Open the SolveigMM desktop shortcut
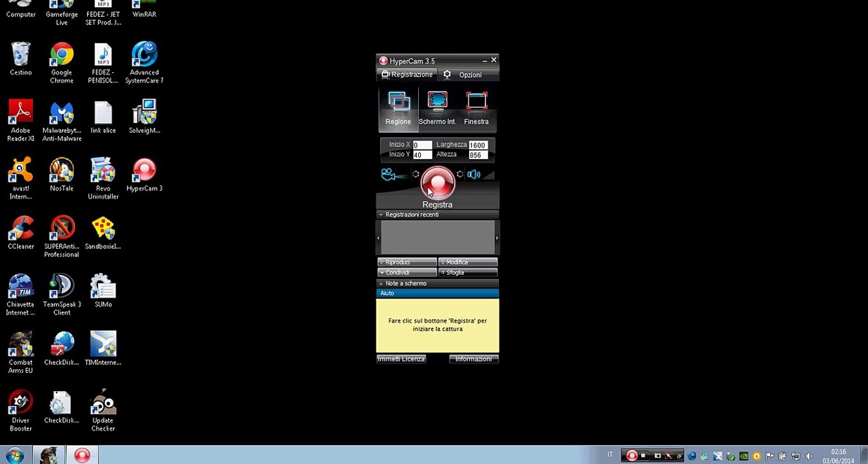The image size is (868, 464). tap(144, 117)
